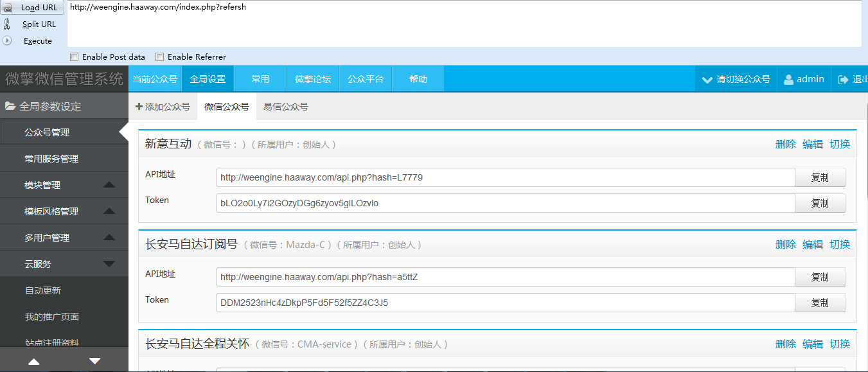Click the Split URL icon
Viewport: 868px width, 372px height.
[7, 24]
